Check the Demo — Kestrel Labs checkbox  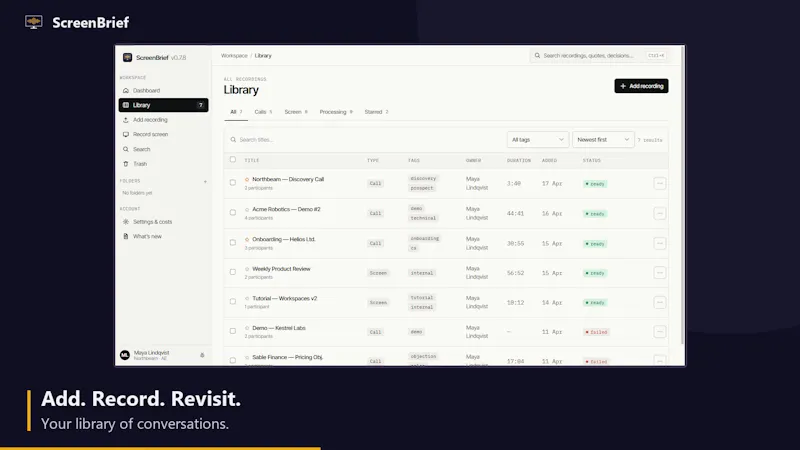point(233,332)
